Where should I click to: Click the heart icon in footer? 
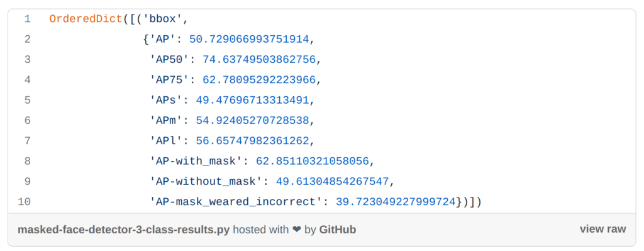[x=297, y=230]
